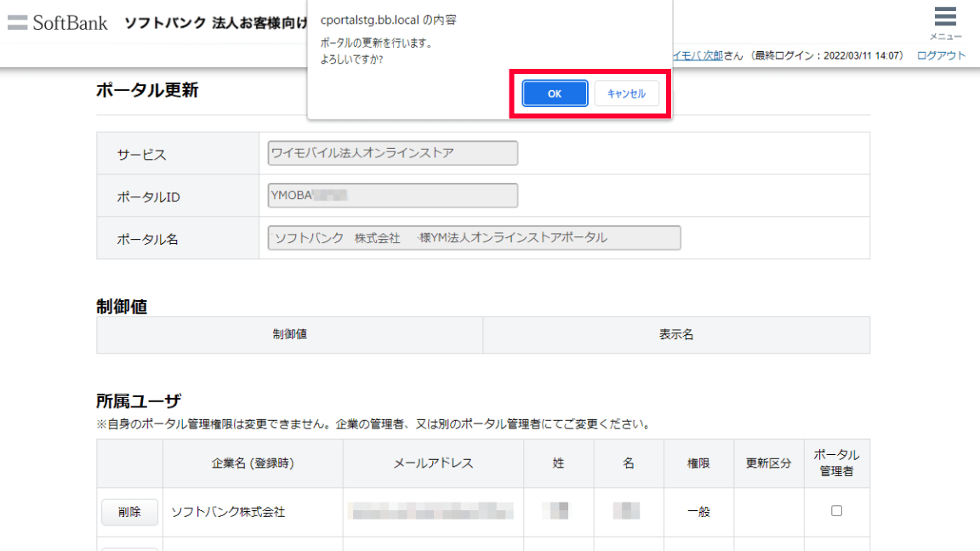Select the ポータルID input field
Viewport: 980px width, 551px height.
click(x=391, y=196)
